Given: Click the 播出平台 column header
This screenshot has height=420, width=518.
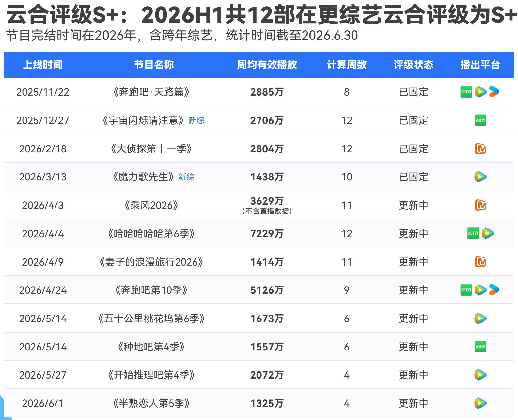Looking at the screenshot, I should point(480,65).
